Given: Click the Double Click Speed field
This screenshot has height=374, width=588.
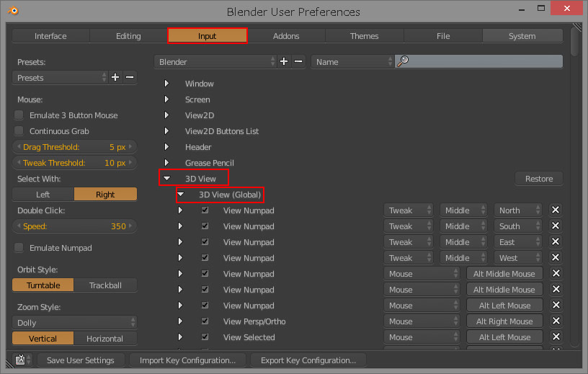Looking at the screenshot, I should point(75,226).
